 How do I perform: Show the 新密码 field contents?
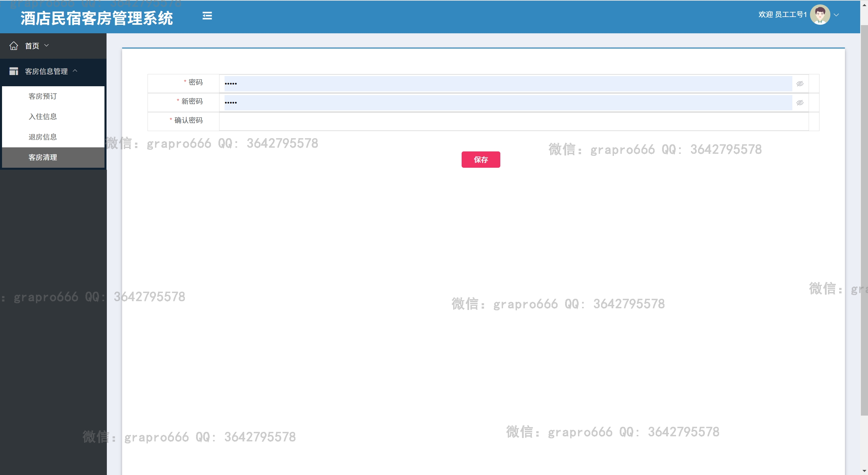pos(800,103)
